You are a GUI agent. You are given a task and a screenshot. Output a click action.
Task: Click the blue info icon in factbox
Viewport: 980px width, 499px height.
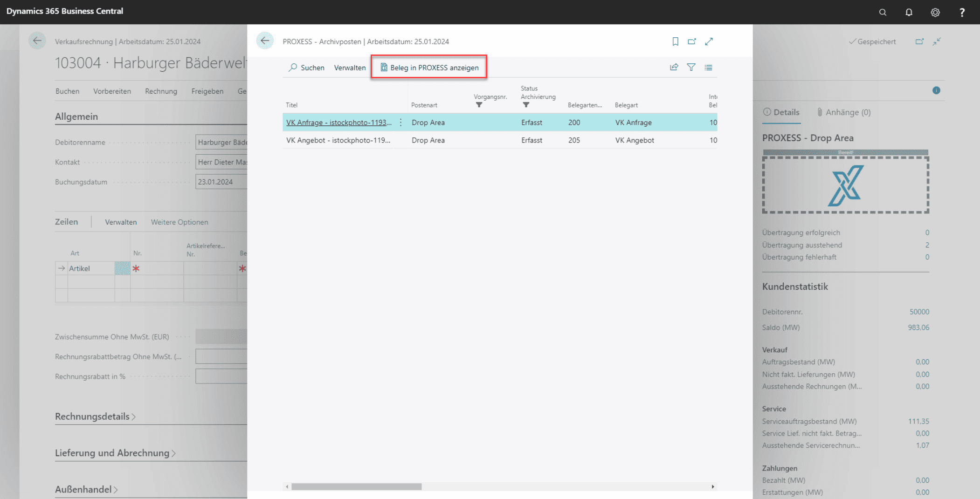(x=936, y=90)
